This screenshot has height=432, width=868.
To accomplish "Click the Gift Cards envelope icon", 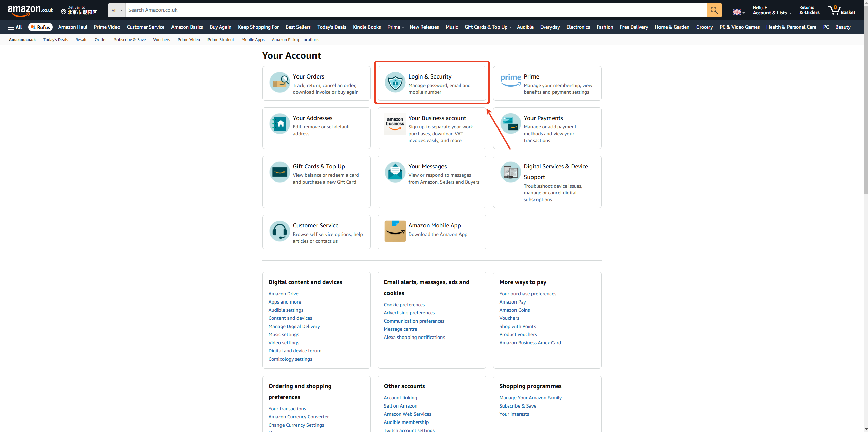I will tap(279, 172).
